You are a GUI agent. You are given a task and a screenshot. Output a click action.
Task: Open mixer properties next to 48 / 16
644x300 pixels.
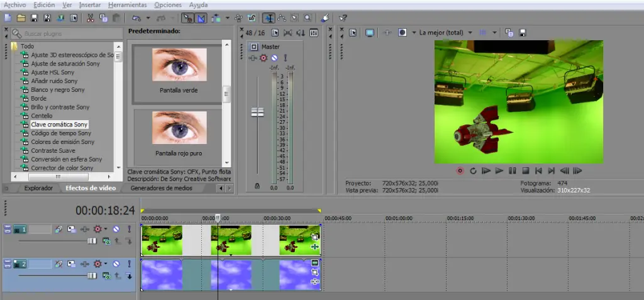point(275,33)
